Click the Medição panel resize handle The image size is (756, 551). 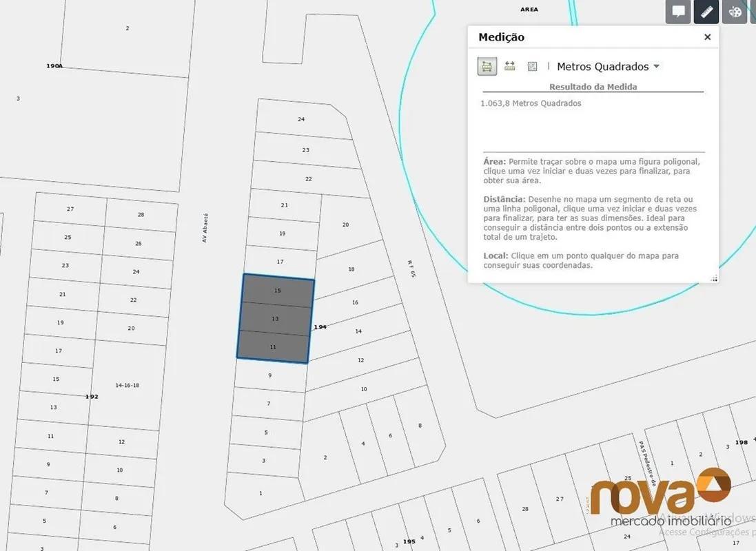point(714,278)
